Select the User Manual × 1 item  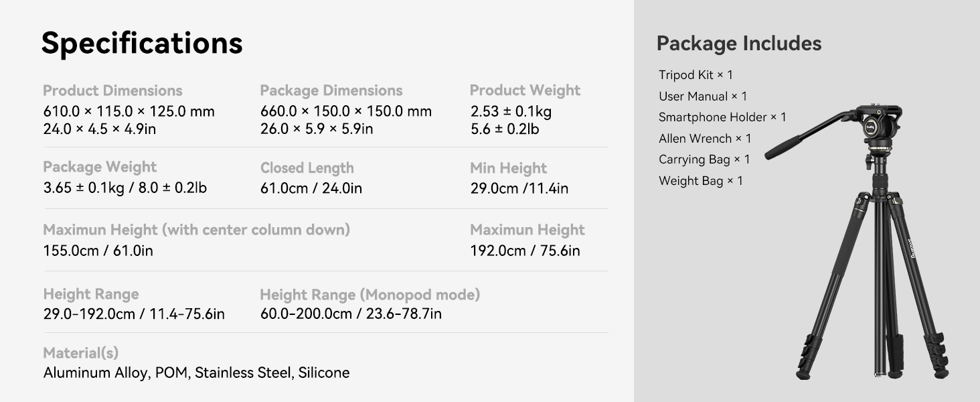703,96
